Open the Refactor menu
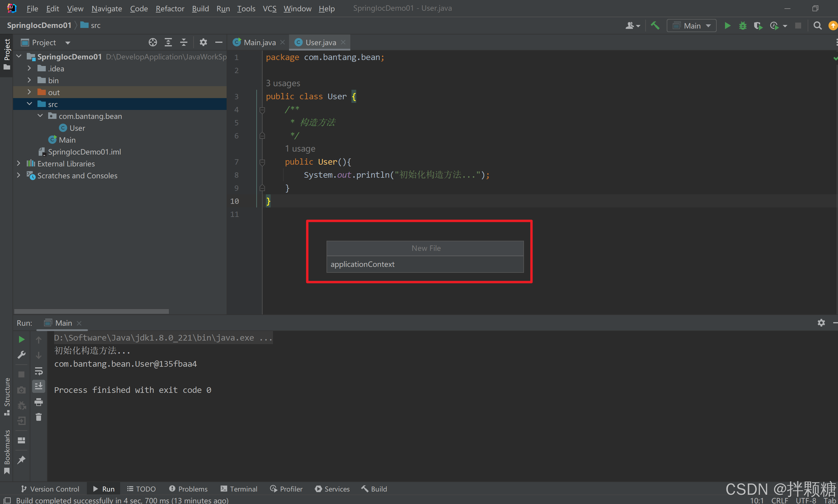The image size is (838, 504). click(x=170, y=9)
